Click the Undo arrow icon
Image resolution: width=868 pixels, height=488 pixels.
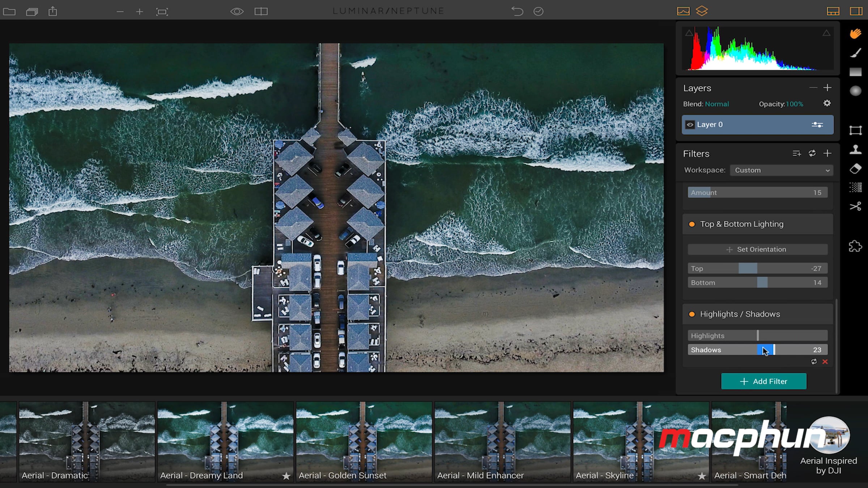pyautogui.click(x=517, y=11)
